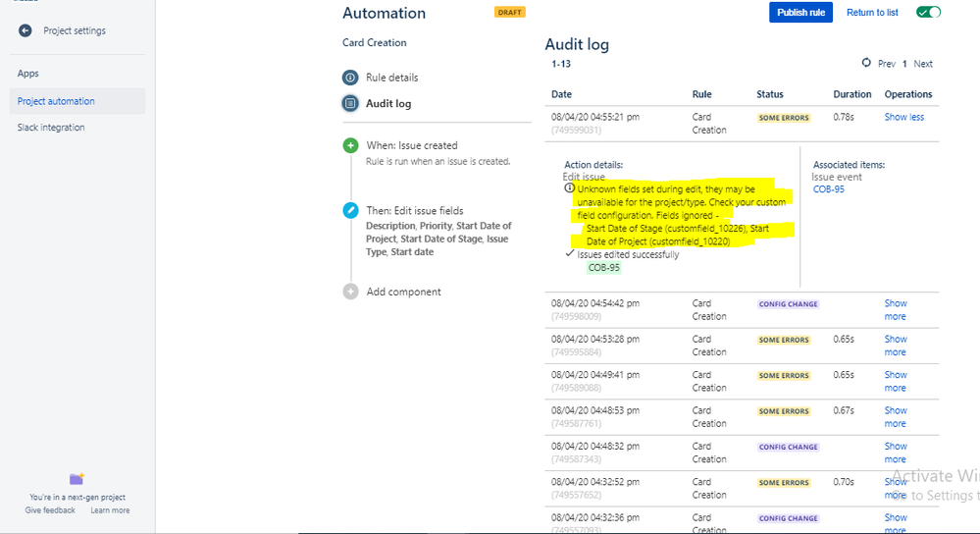This screenshot has height=534, width=980.
Task: Go to the Prev audit log page
Action: click(886, 64)
